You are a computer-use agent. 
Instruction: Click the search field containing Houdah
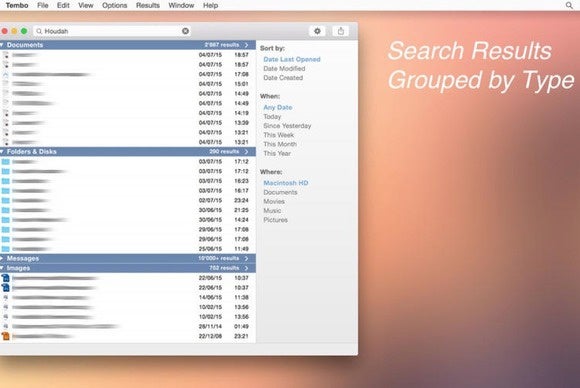tap(112, 31)
